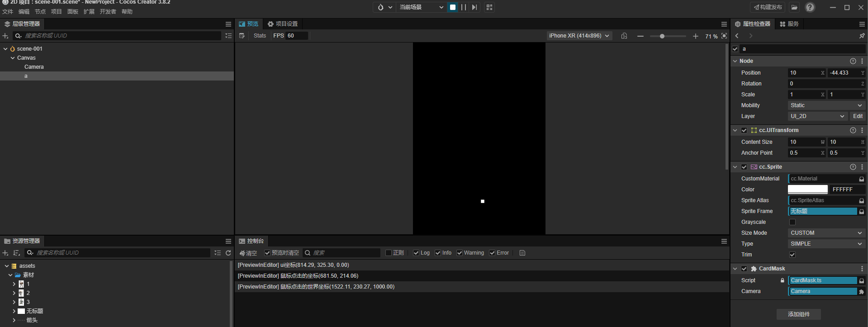This screenshot has height=327, width=868.
Task: Go back in the inspector history
Action: [x=737, y=36]
